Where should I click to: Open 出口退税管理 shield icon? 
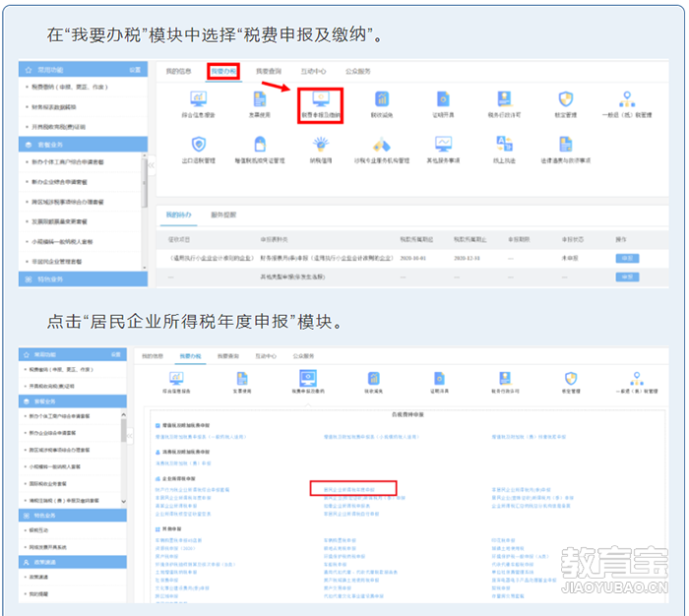click(199, 144)
